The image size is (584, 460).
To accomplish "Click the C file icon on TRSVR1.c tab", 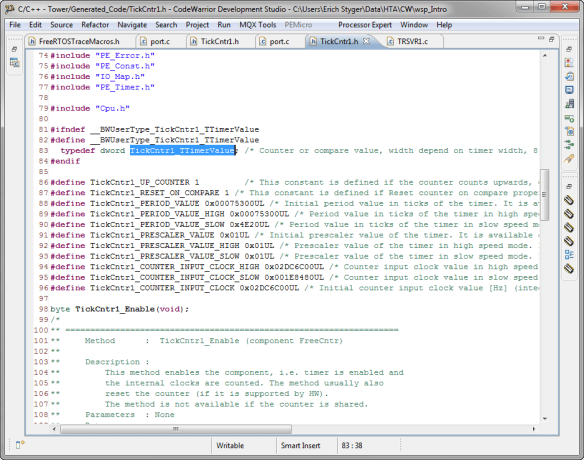I will pyautogui.click(x=390, y=41).
